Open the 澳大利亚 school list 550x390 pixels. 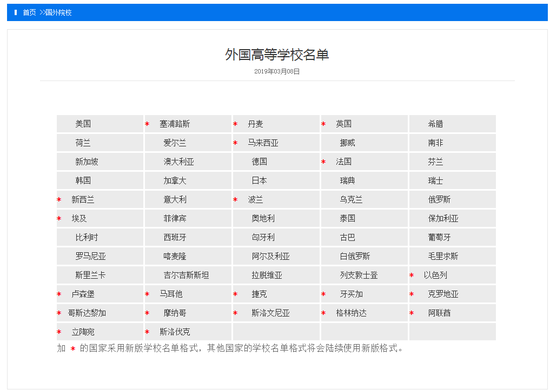[179, 162]
